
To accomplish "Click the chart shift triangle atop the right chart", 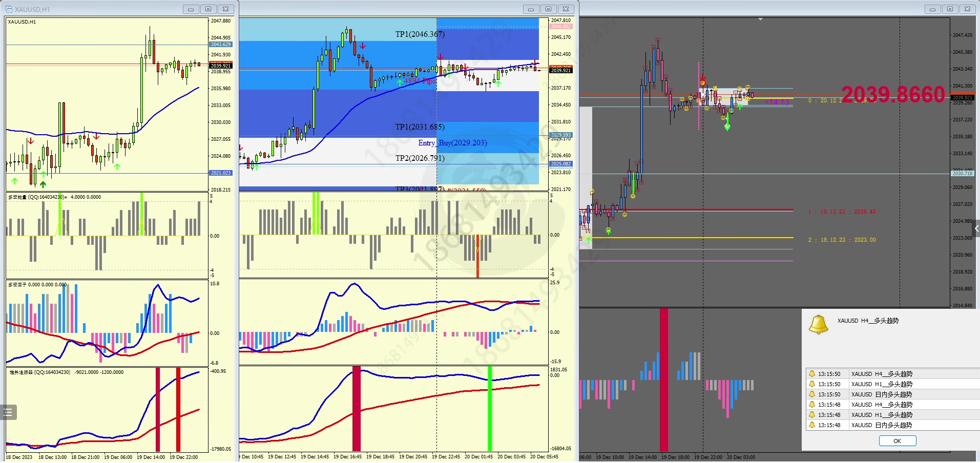I will pyautogui.click(x=761, y=19).
